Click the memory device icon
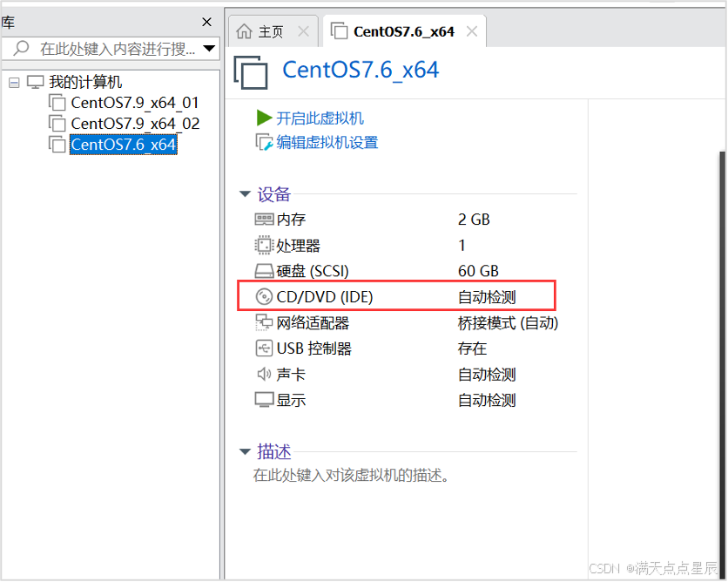 tap(264, 219)
